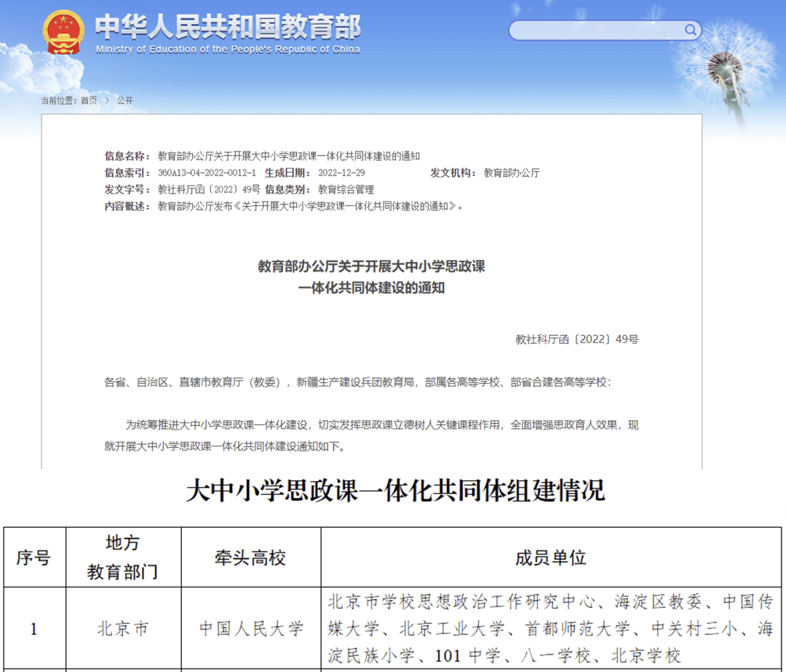The width and height of the screenshot is (786, 672).
Task: Open the 首页 breadcrumb link
Action: coord(90,100)
